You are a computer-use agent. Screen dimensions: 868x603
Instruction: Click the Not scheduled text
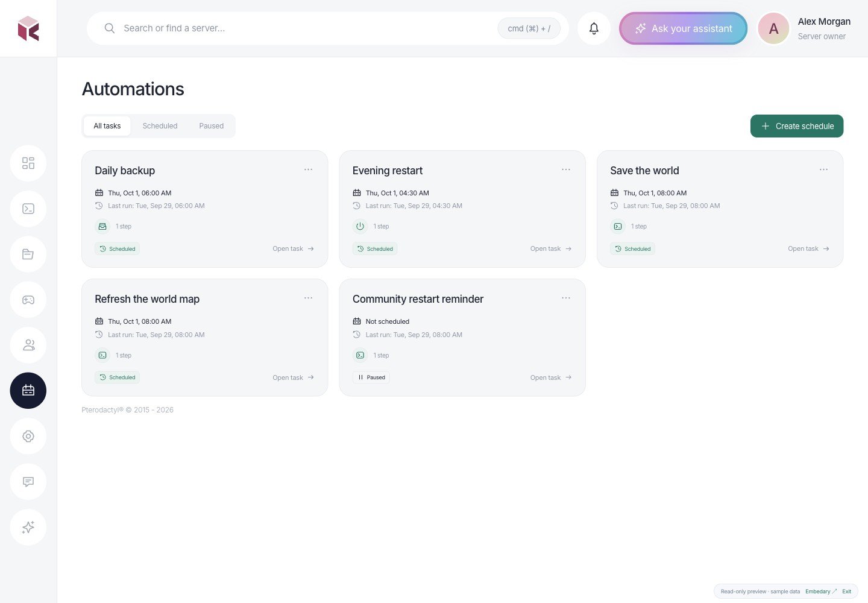pyautogui.click(x=388, y=321)
